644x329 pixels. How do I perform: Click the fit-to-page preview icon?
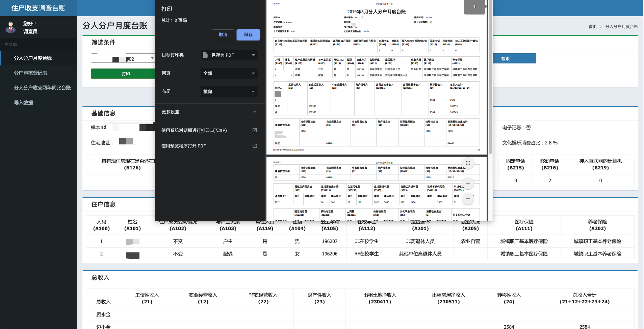(x=468, y=163)
